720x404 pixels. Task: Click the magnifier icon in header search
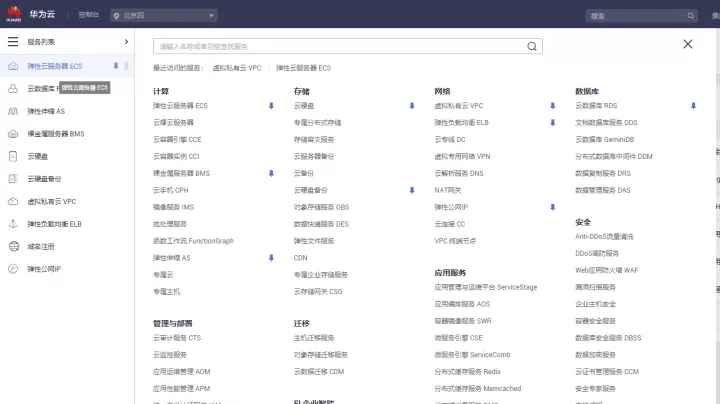pos(691,16)
